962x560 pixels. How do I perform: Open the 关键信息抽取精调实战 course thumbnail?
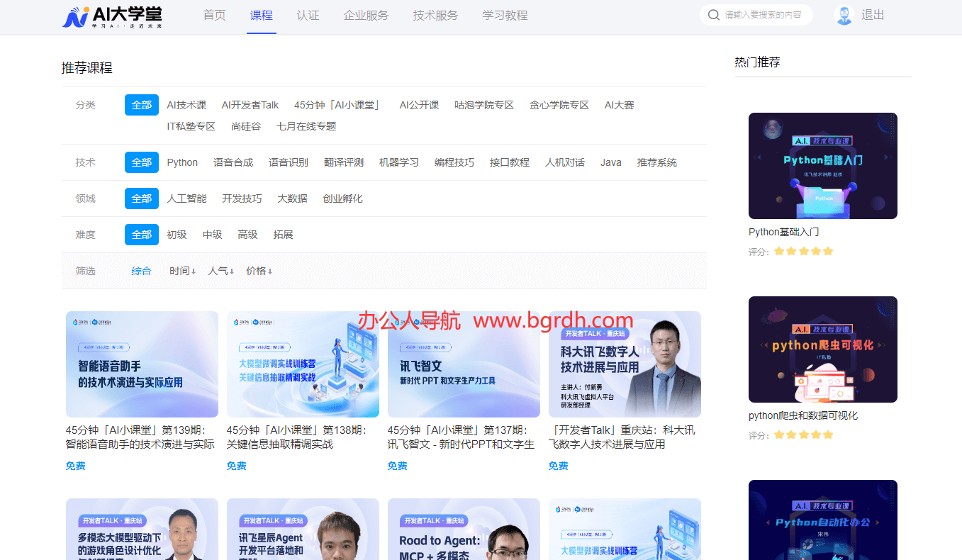(x=303, y=364)
